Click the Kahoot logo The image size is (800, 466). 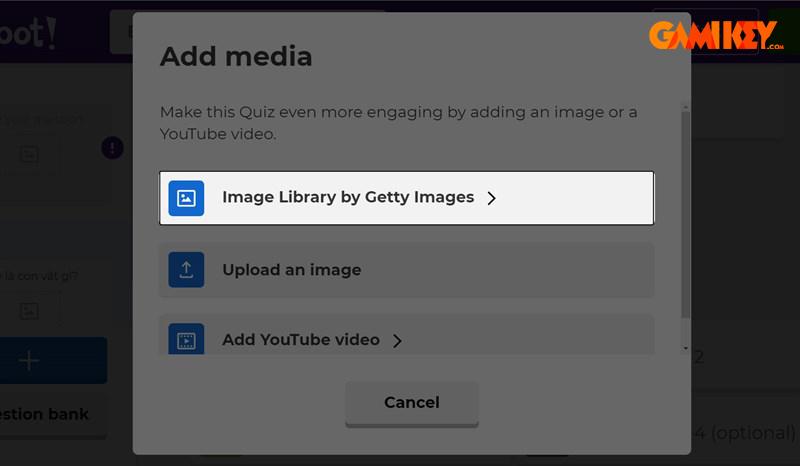(x=28, y=32)
